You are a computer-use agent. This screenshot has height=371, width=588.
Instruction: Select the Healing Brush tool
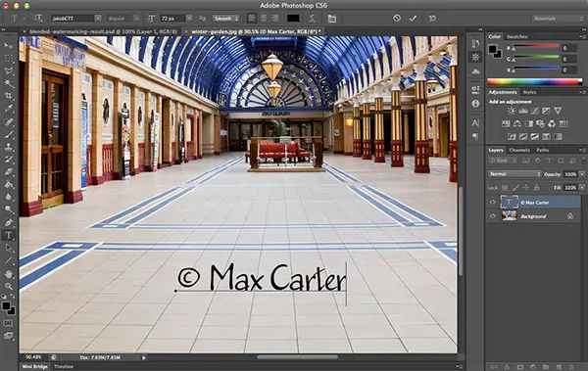pyautogui.click(x=8, y=121)
